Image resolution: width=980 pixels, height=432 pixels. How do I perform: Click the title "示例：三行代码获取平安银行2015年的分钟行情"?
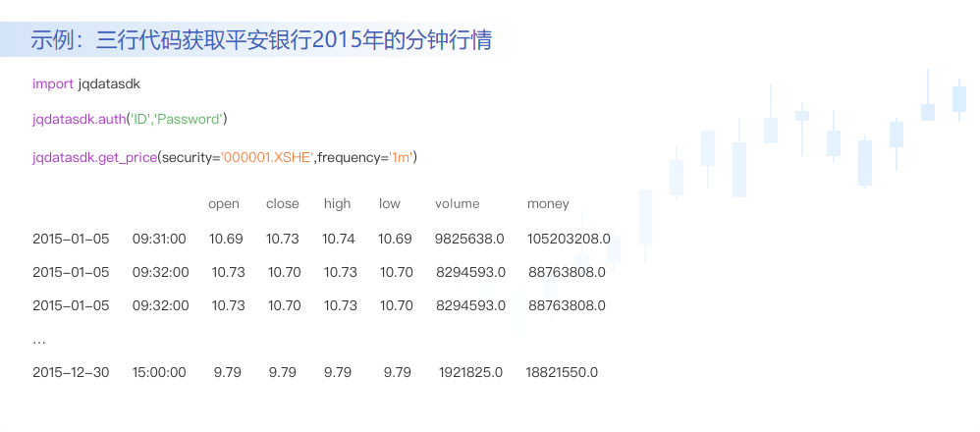click(261, 40)
